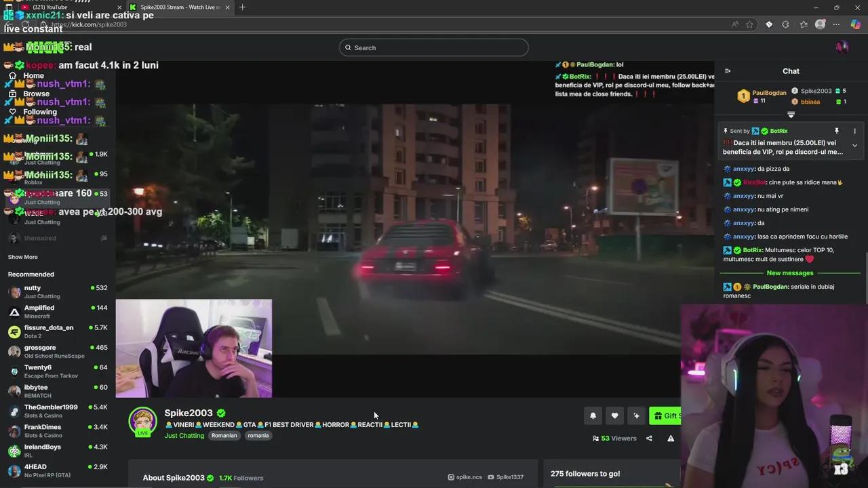Click the browser read aloud icon
Image resolution: width=868 pixels, height=488 pixels.
coord(734,24)
